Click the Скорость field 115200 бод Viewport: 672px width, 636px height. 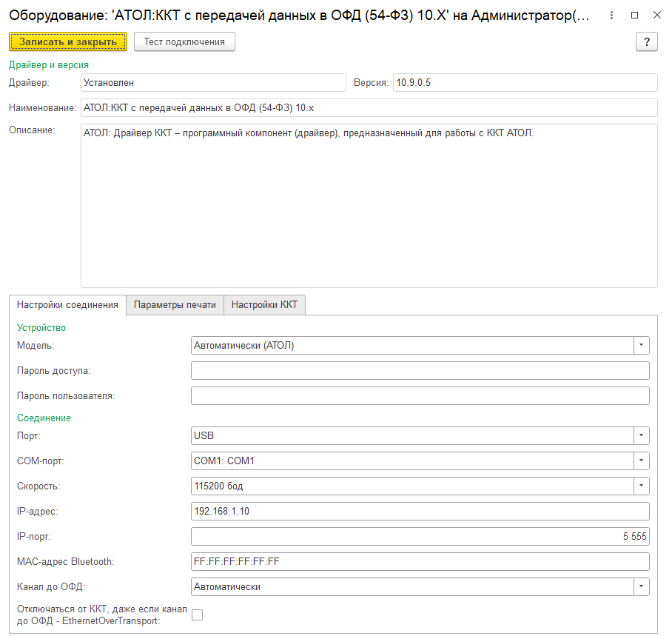[412, 486]
